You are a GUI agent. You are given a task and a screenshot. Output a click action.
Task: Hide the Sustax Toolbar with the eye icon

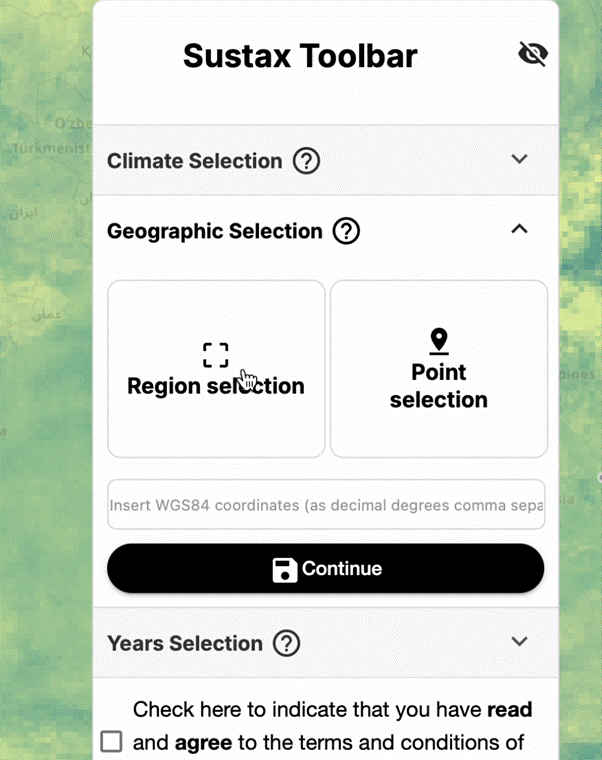pyautogui.click(x=533, y=55)
